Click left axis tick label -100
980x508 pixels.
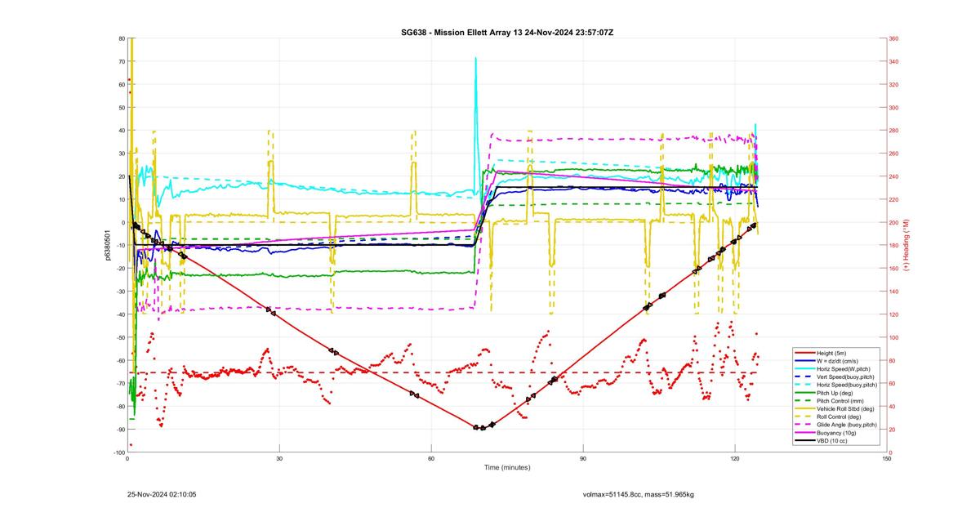point(119,452)
